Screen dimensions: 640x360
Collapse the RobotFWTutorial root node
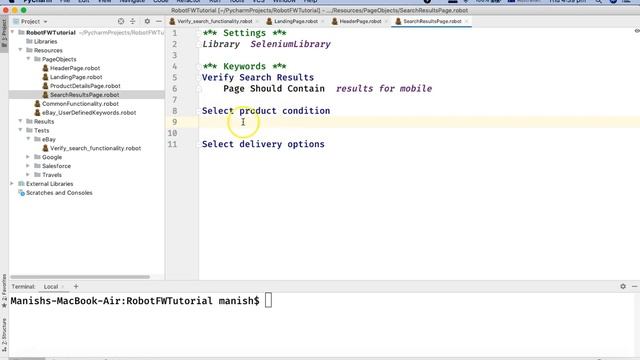coord(12,32)
